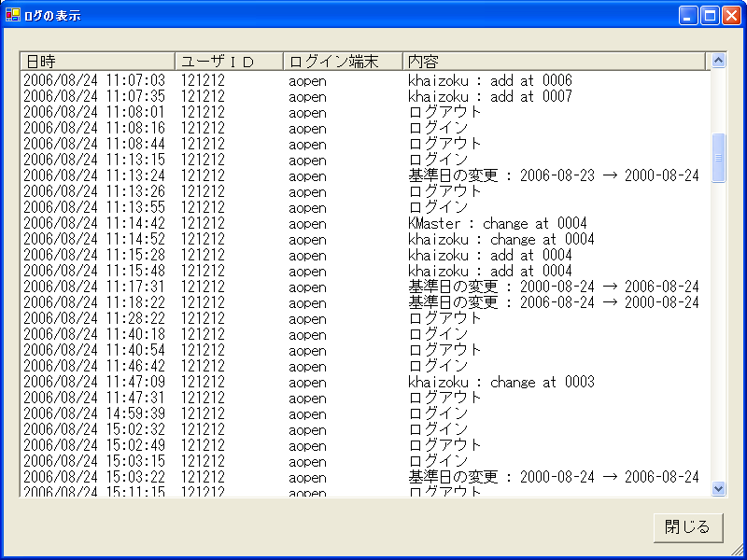Click the 内容 column header
747x560 pixels.
(555, 62)
